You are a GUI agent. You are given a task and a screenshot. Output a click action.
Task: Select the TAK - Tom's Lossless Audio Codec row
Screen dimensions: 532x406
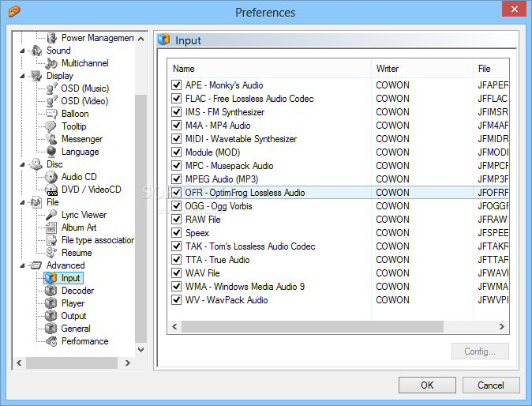339,246
